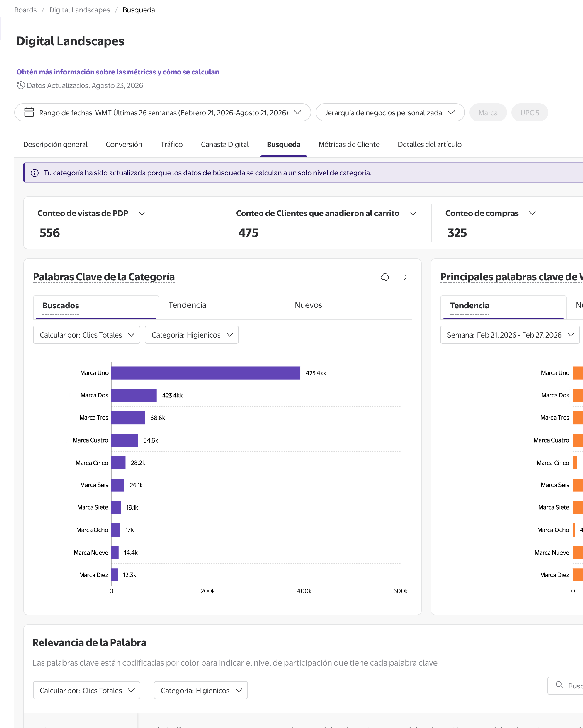Open the Rango de fechas dropdown
Viewport: 583px width, 728px height.
pos(162,112)
